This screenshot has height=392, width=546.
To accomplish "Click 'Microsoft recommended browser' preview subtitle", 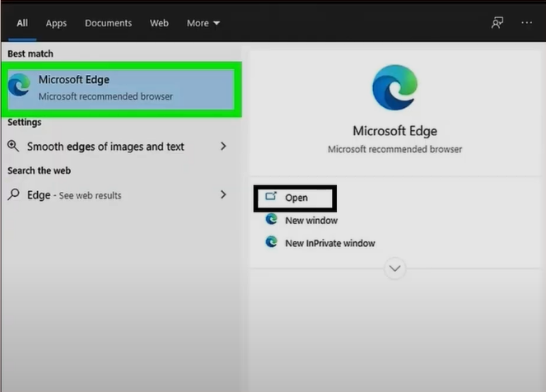I will (x=394, y=149).
